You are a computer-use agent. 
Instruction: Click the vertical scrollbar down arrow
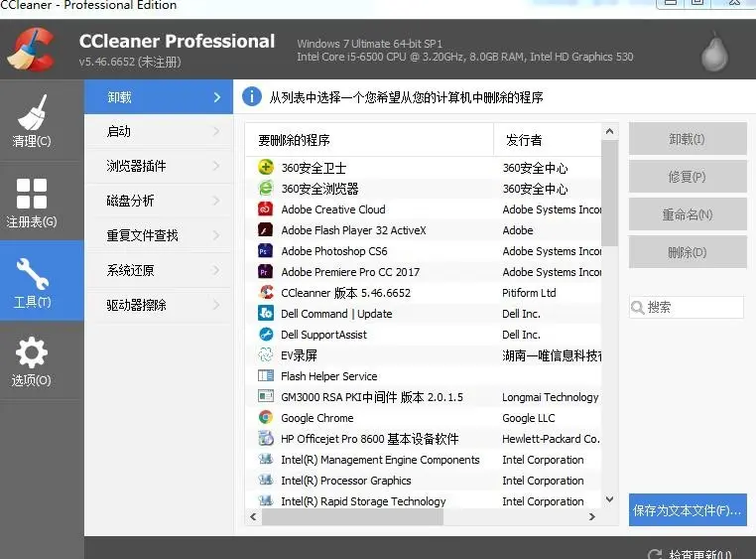click(x=609, y=499)
